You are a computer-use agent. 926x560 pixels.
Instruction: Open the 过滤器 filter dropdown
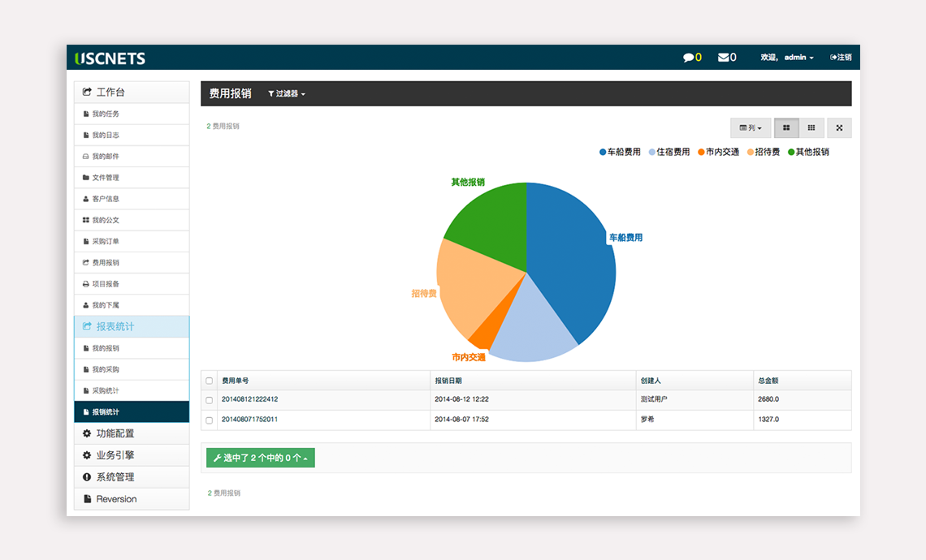pyautogui.click(x=287, y=94)
